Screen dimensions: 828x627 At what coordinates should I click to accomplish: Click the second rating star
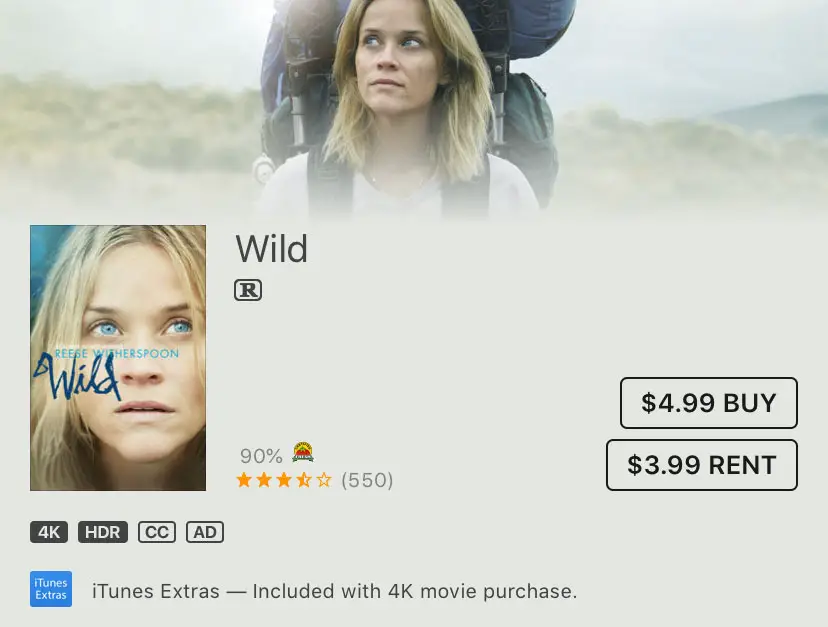(x=264, y=480)
